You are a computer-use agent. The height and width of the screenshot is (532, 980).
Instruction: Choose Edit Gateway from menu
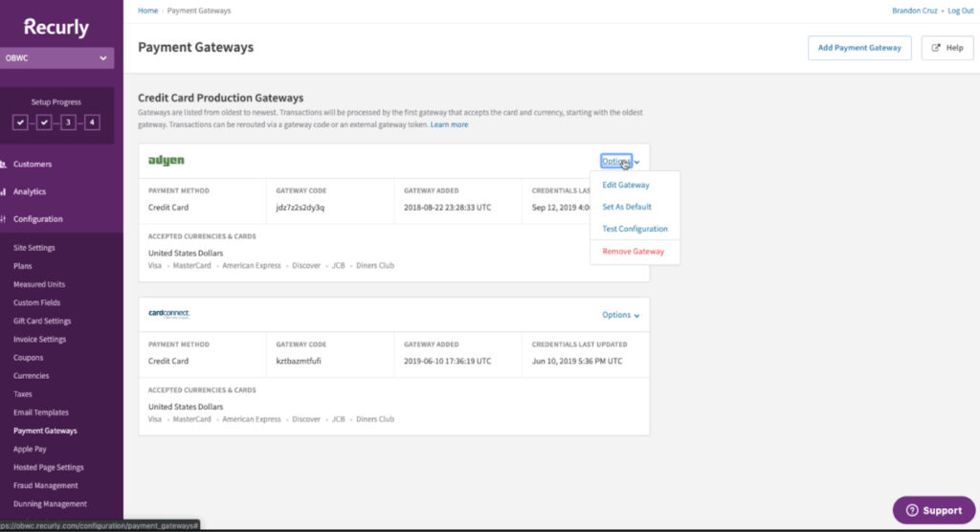626,185
